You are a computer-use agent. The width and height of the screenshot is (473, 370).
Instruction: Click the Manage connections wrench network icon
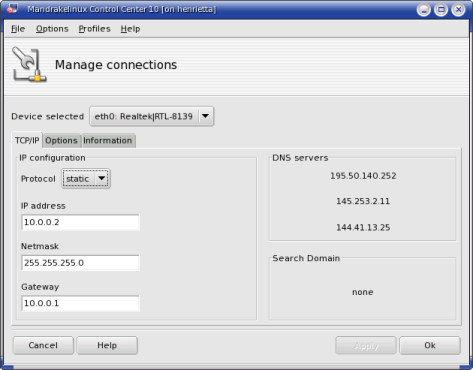click(x=29, y=64)
